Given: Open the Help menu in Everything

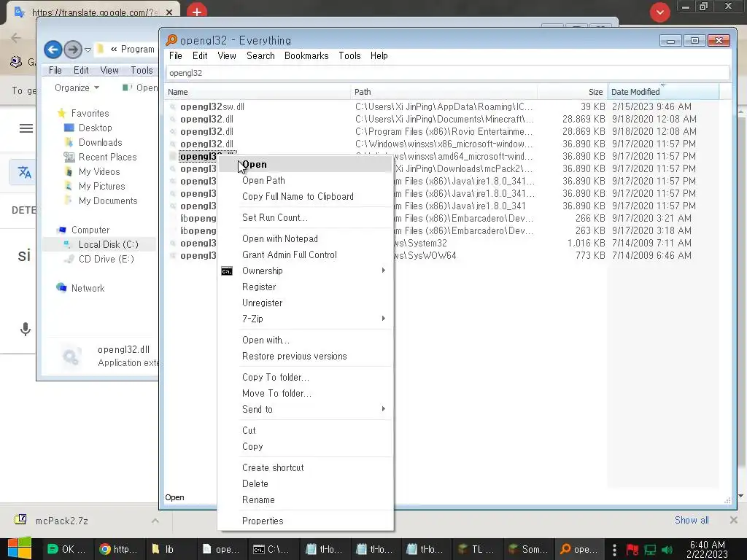Looking at the screenshot, I should click(379, 55).
